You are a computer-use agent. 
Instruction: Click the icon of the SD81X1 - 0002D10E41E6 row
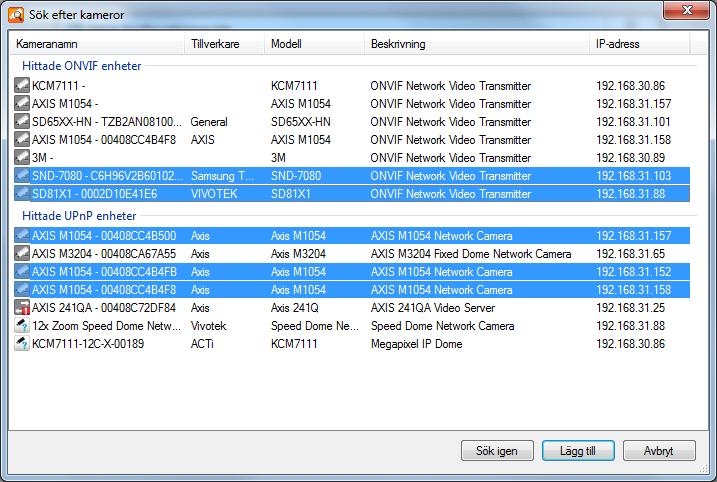[21, 194]
